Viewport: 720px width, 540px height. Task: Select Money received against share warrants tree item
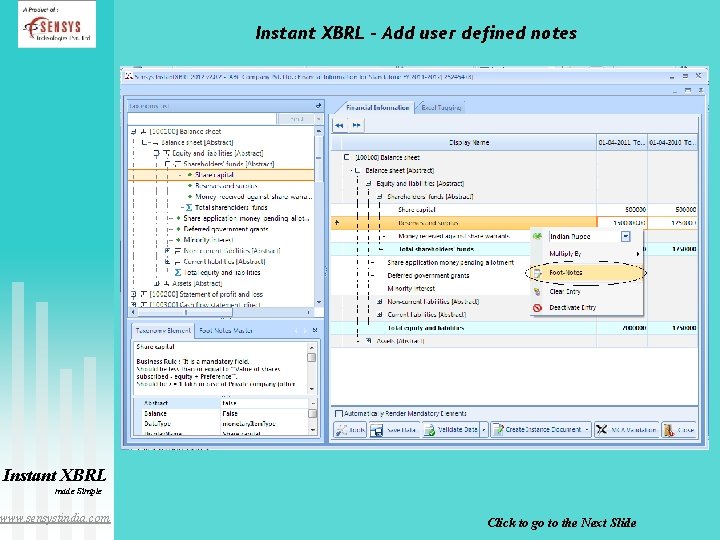pos(253,197)
